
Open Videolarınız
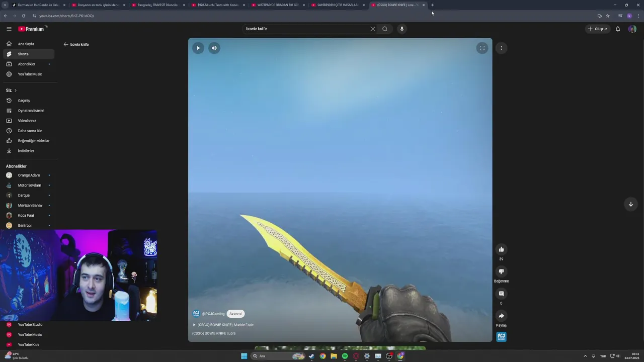pos(29,121)
